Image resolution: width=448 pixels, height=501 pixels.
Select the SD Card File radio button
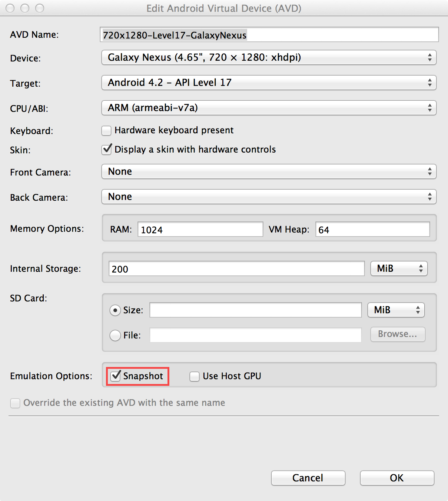coord(115,335)
